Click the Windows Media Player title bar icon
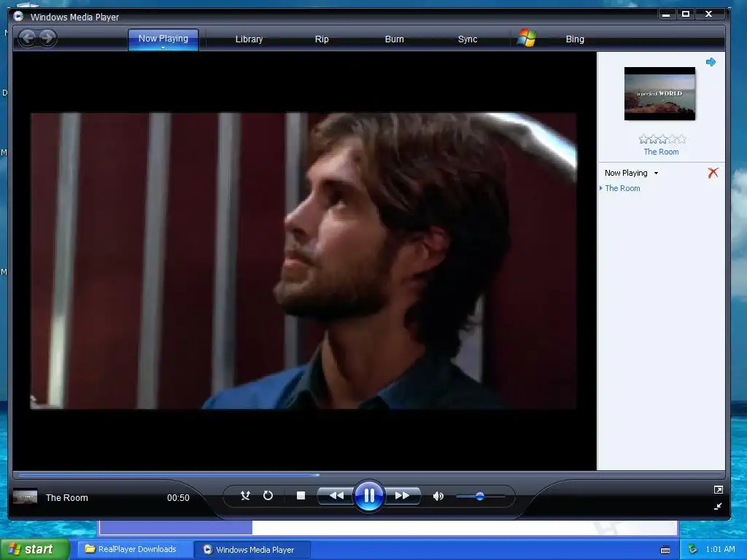The width and height of the screenshot is (747, 560). tap(18, 17)
